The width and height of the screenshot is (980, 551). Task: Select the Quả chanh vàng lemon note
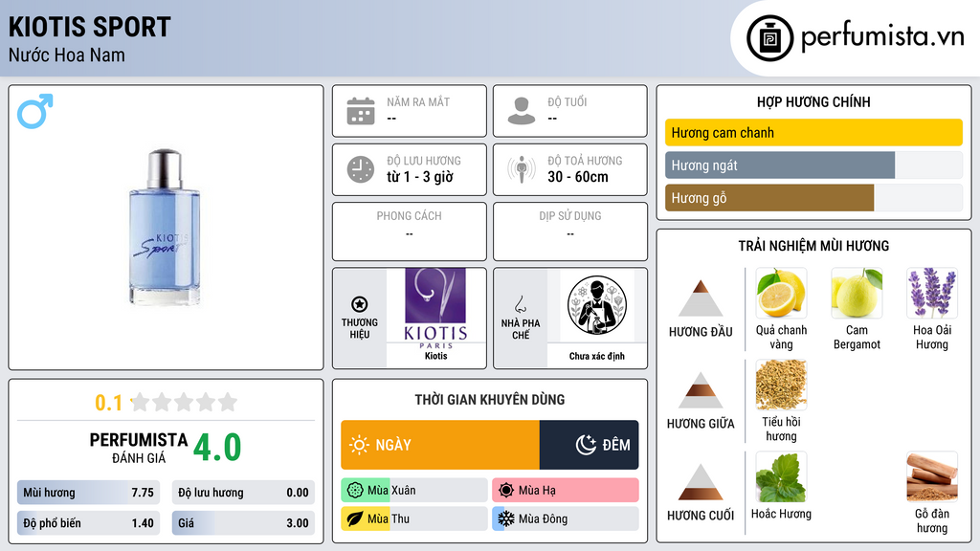point(781,293)
